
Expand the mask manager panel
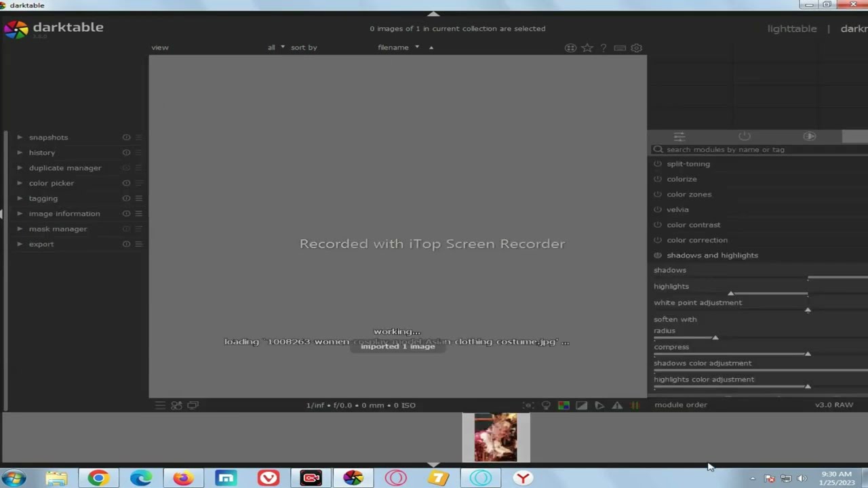click(19, 229)
